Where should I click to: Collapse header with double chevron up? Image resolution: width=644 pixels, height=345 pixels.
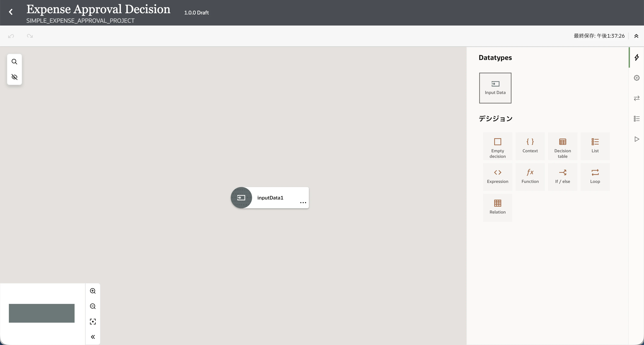point(636,36)
